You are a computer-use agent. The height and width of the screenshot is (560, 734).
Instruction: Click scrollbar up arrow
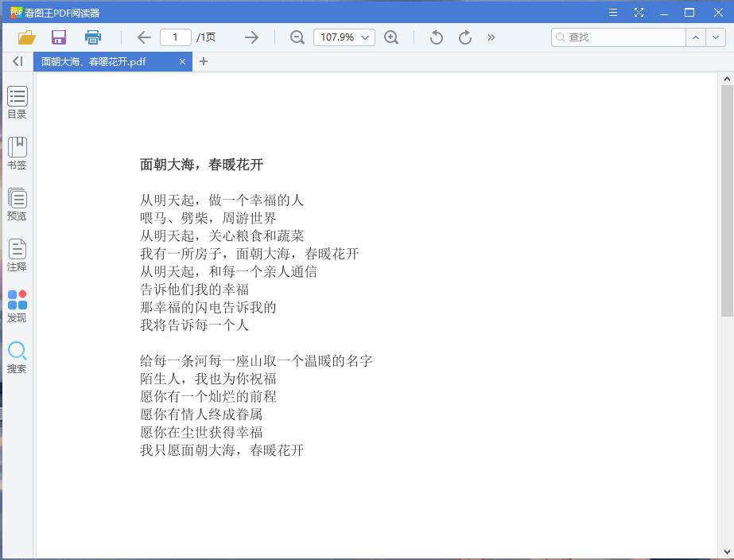pos(727,79)
